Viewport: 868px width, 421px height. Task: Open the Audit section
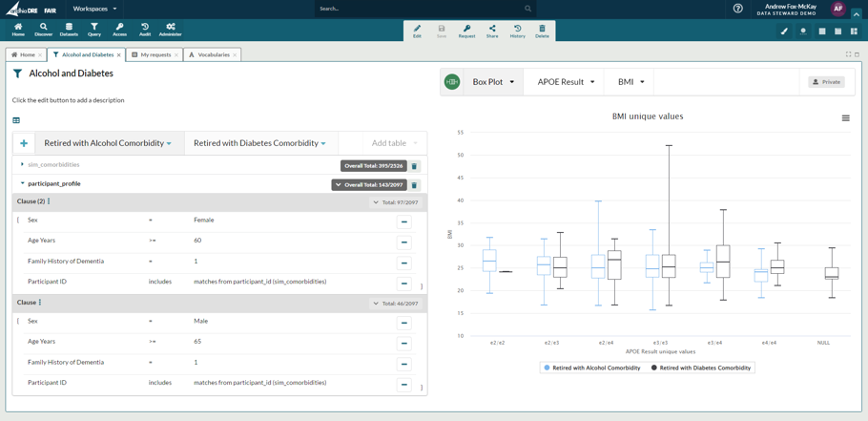(144, 30)
